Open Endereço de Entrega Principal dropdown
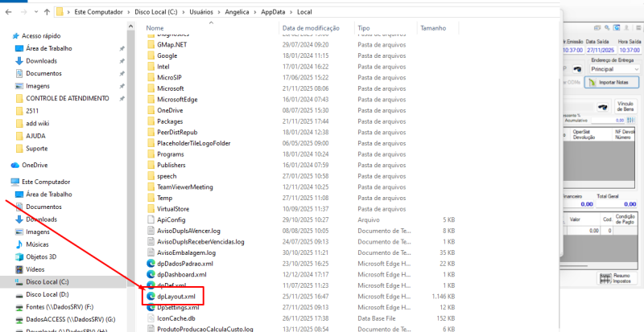This screenshot has height=332, width=644. pyautogui.click(x=615, y=69)
